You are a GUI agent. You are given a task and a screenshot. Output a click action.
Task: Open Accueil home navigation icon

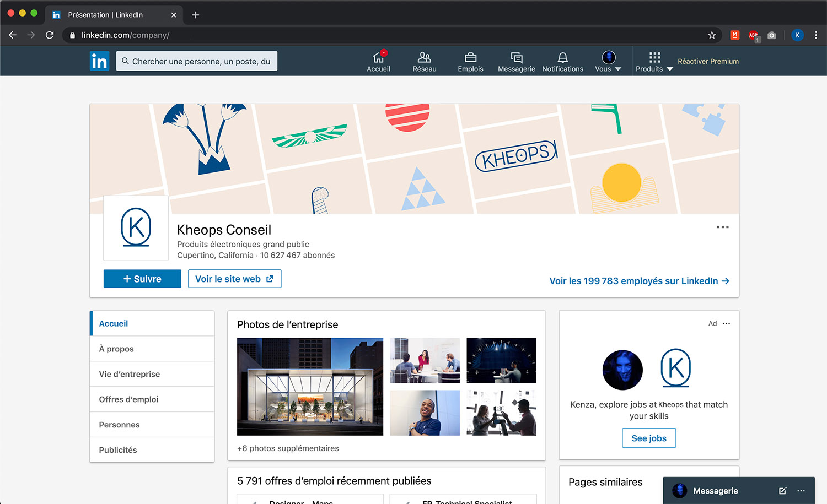click(x=378, y=61)
